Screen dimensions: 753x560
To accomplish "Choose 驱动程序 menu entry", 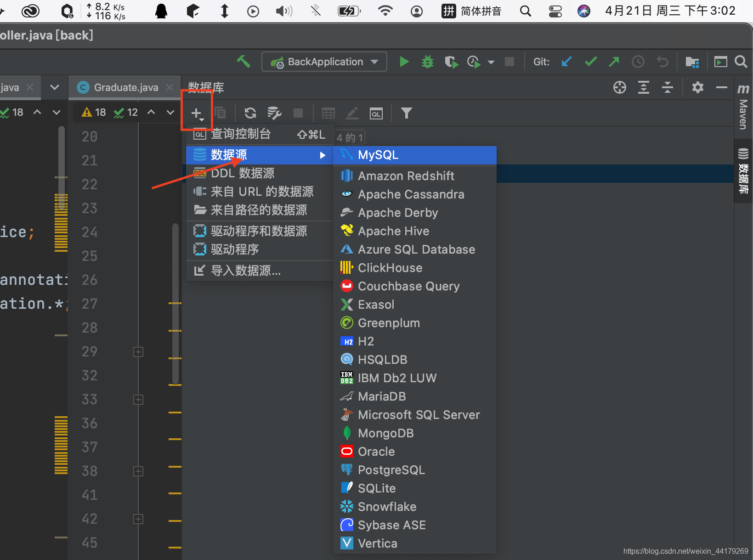I will (260, 249).
